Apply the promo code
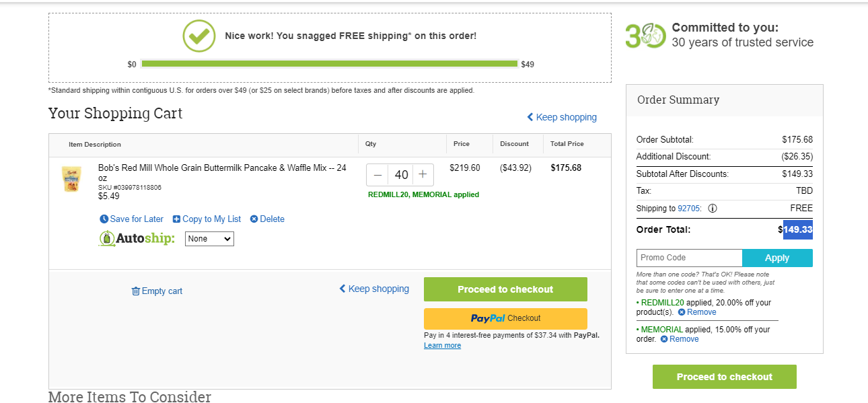Screen dimensions: 868x403 coord(777,258)
